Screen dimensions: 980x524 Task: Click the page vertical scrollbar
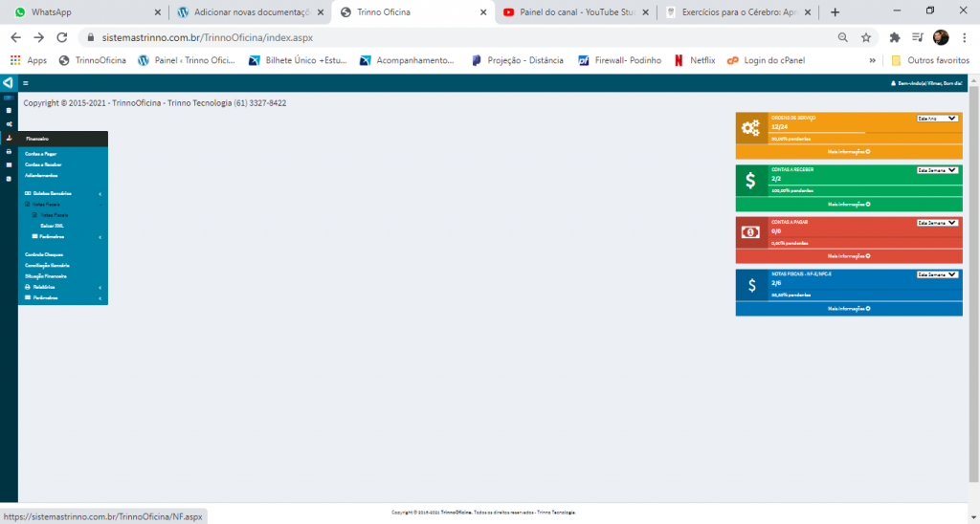[x=973, y=284]
